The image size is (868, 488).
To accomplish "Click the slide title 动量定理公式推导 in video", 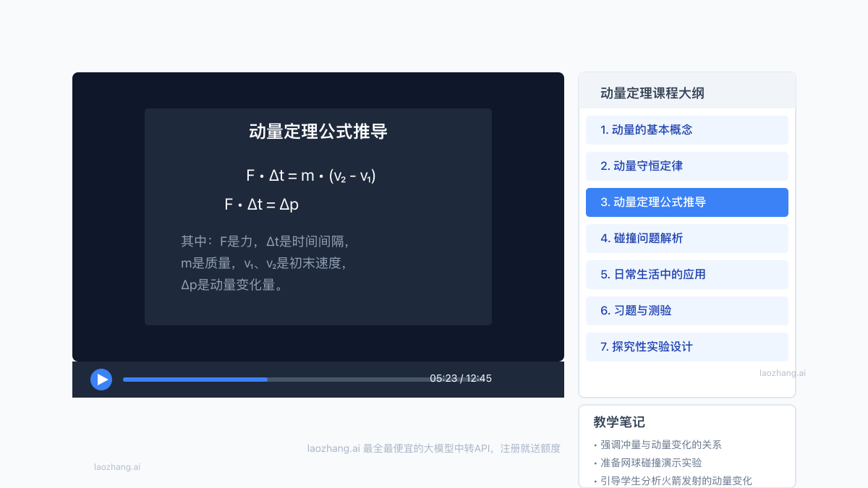I will pos(318,132).
